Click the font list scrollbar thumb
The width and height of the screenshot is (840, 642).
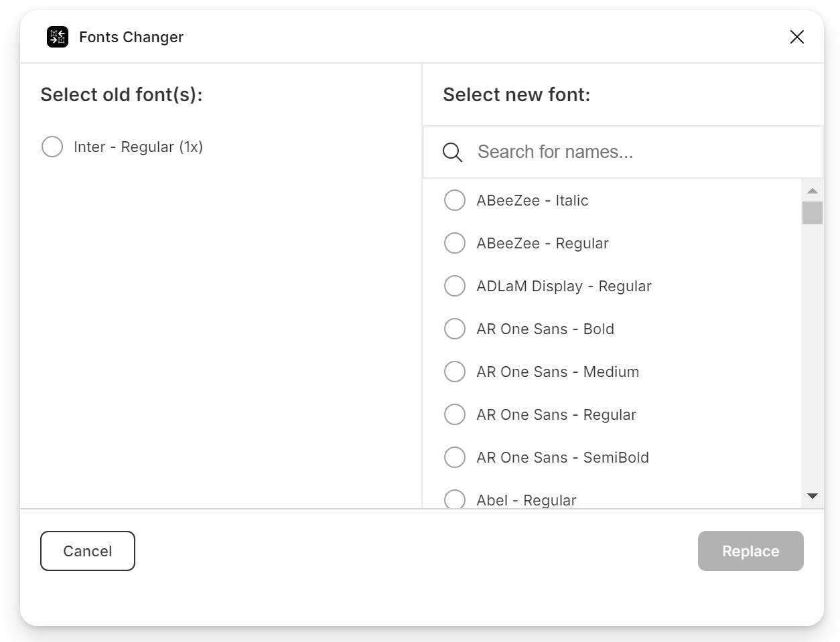coord(812,213)
